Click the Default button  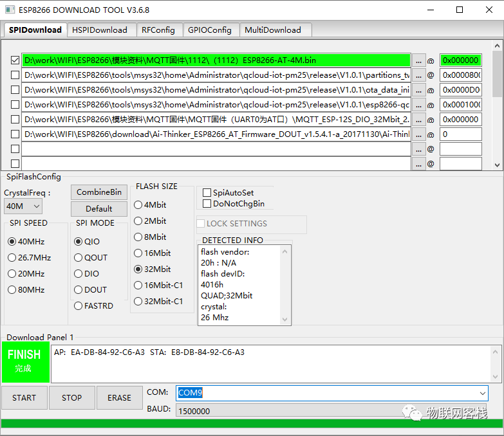coord(99,209)
